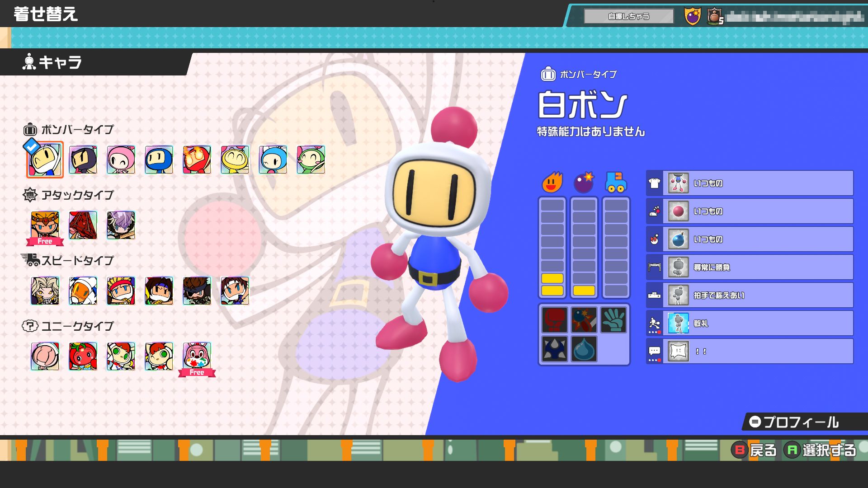Click the boxing glove ability icon

pos(554,320)
